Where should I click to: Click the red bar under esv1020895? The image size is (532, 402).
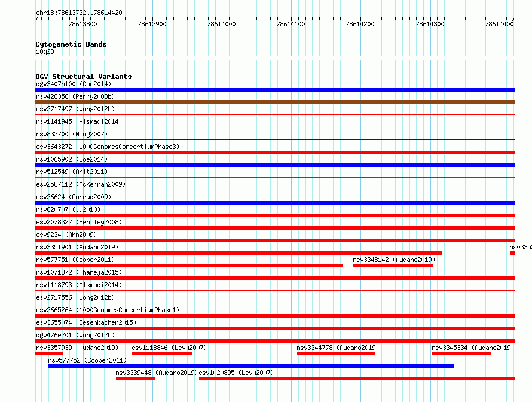[357, 379]
